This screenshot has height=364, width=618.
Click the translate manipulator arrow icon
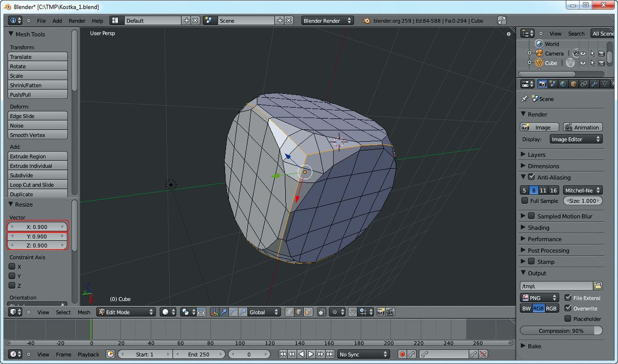[x=224, y=312]
